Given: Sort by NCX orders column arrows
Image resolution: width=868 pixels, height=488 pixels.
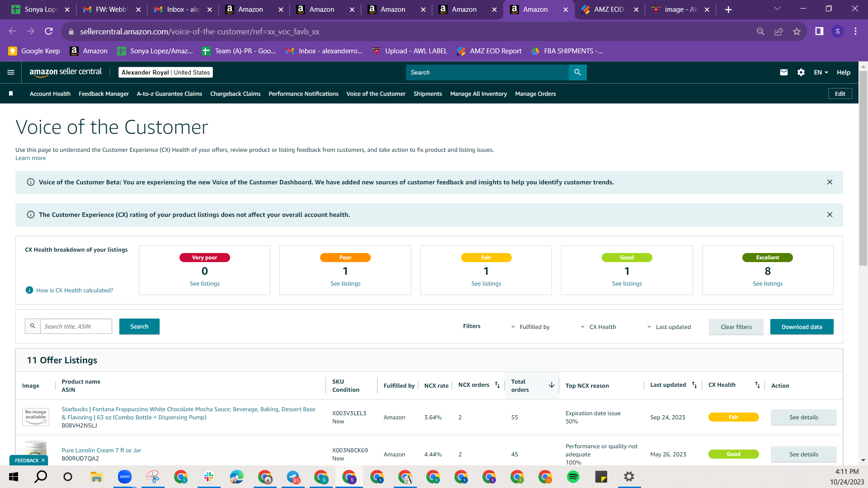Looking at the screenshot, I should (497, 385).
